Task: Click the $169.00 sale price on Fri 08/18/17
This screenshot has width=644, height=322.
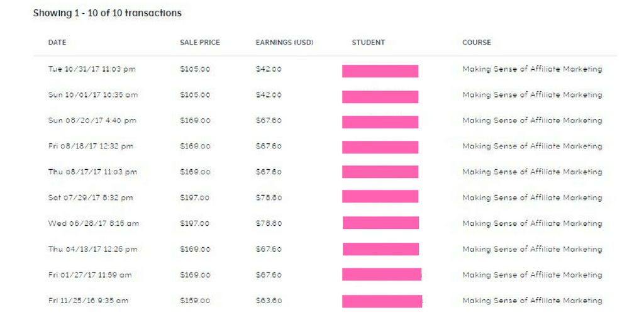Action: click(195, 146)
